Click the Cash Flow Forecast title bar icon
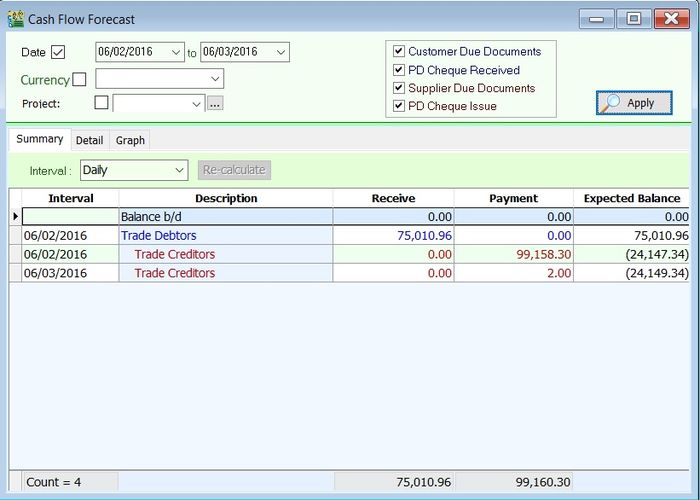The image size is (700, 500). tap(15, 19)
